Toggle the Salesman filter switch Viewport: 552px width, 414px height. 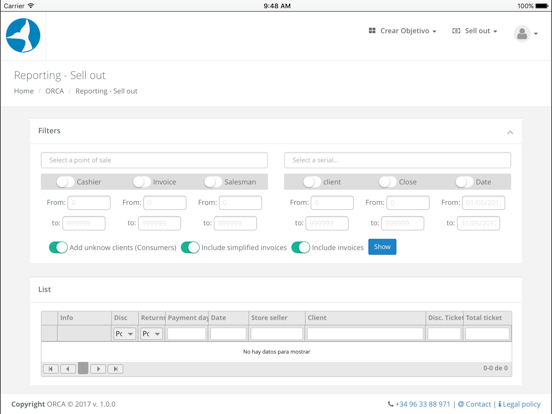[x=213, y=182]
